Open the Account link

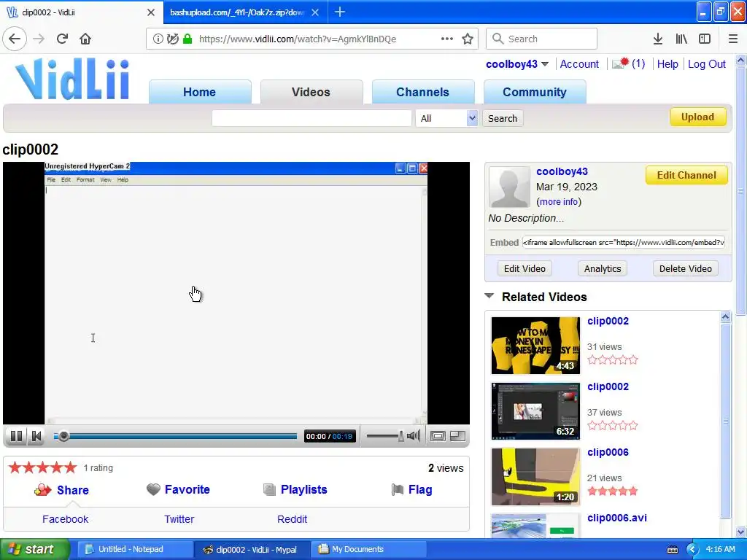tap(579, 64)
